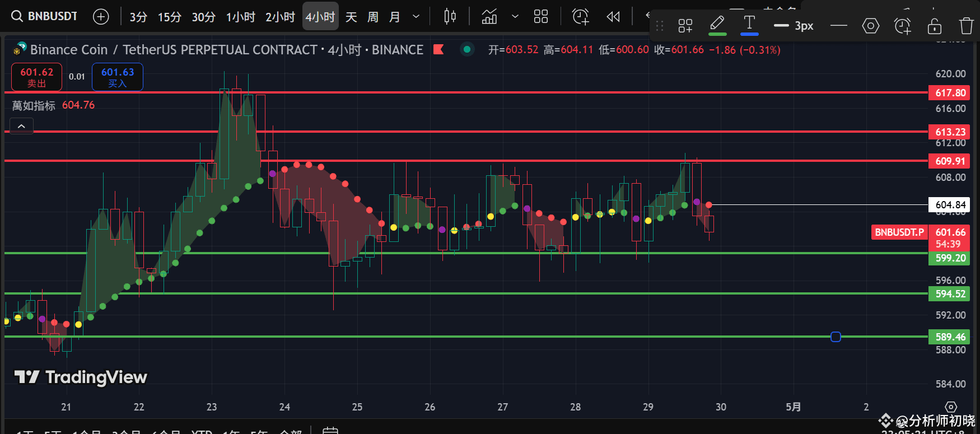The width and height of the screenshot is (980, 434).
Task: Switch to the 30分 timeframe
Action: 203,17
